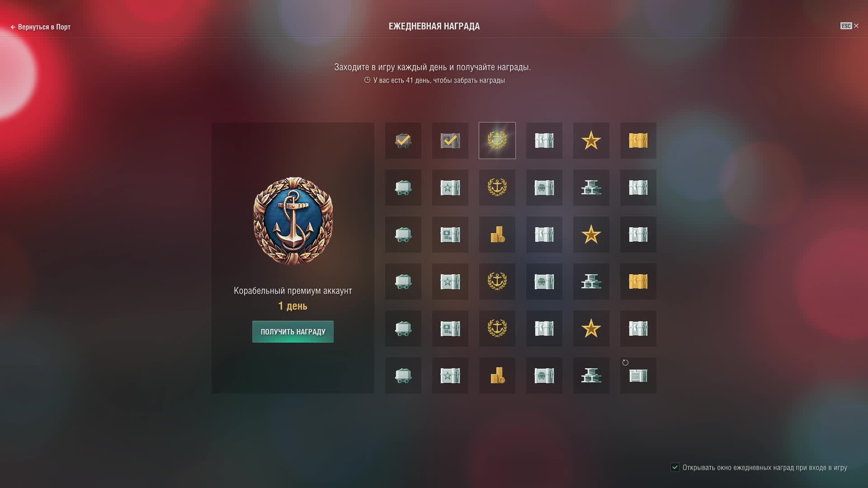Select the highlighted anchor premium reward tile
Image resolution: width=868 pixels, height=488 pixels.
(497, 141)
